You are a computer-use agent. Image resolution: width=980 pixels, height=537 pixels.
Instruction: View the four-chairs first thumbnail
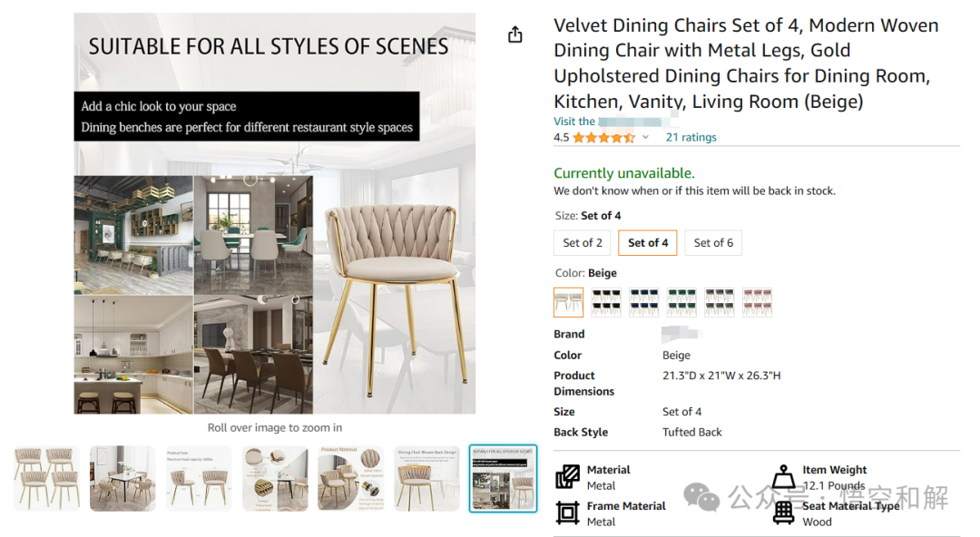coord(46,478)
